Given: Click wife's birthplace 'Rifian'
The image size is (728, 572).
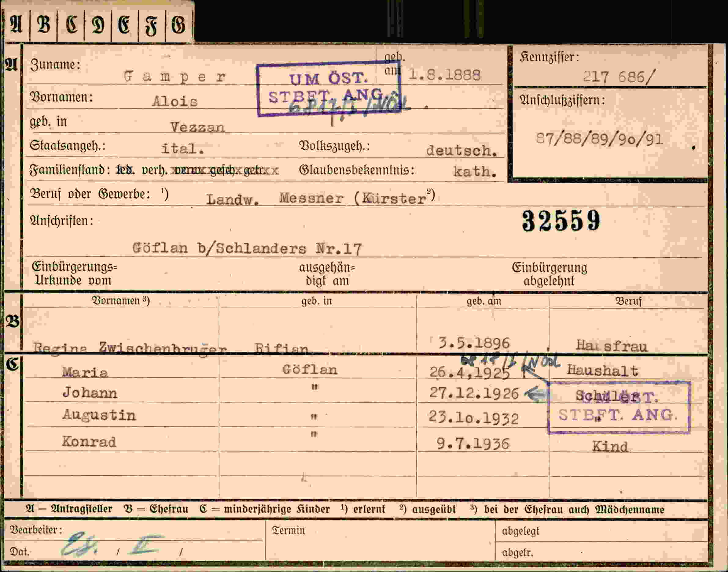Looking at the screenshot, I should click(281, 348).
